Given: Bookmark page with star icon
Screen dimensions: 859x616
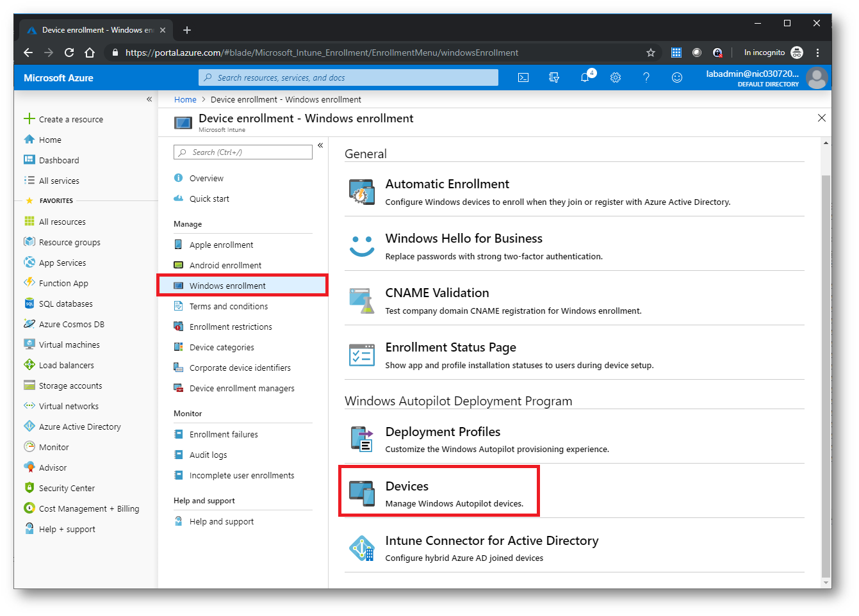Looking at the screenshot, I should point(651,53).
